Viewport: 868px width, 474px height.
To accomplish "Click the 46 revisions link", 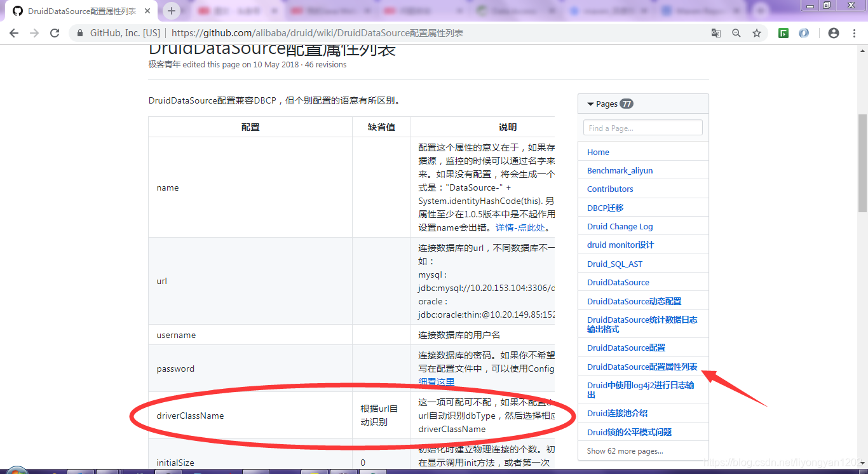I will pos(325,65).
